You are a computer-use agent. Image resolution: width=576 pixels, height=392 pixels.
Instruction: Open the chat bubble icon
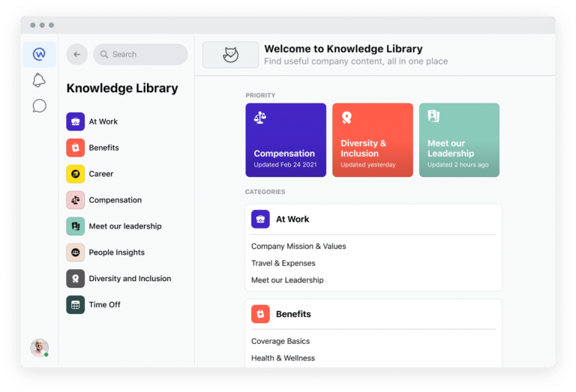tap(39, 106)
